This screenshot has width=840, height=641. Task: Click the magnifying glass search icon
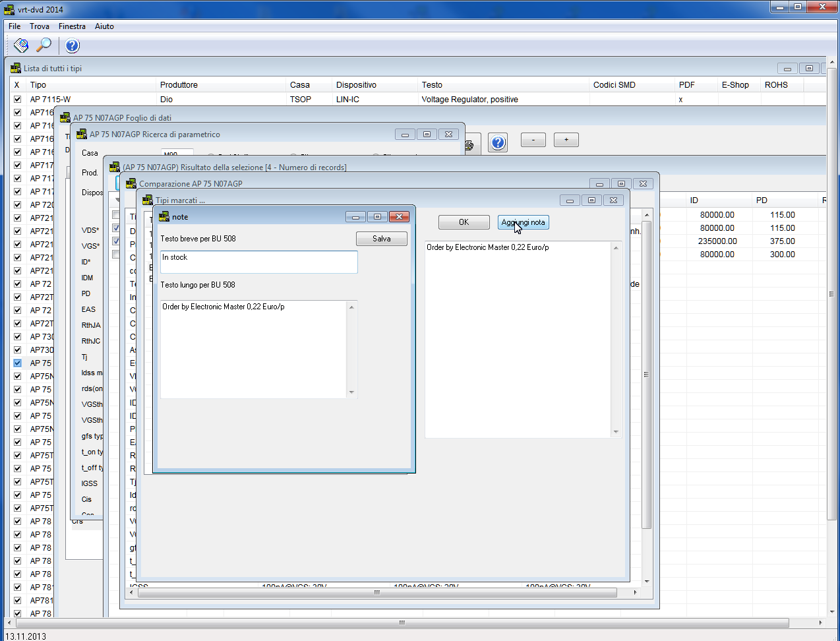pos(44,46)
